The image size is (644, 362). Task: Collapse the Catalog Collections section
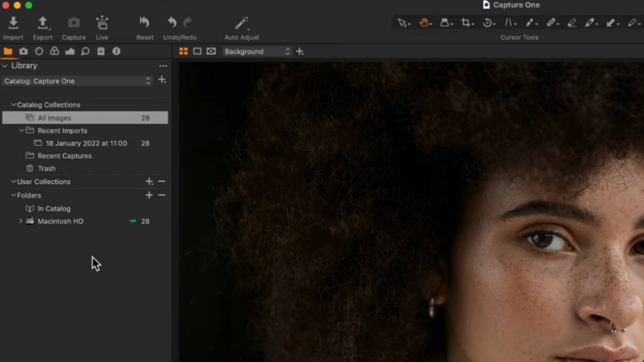pos(13,105)
